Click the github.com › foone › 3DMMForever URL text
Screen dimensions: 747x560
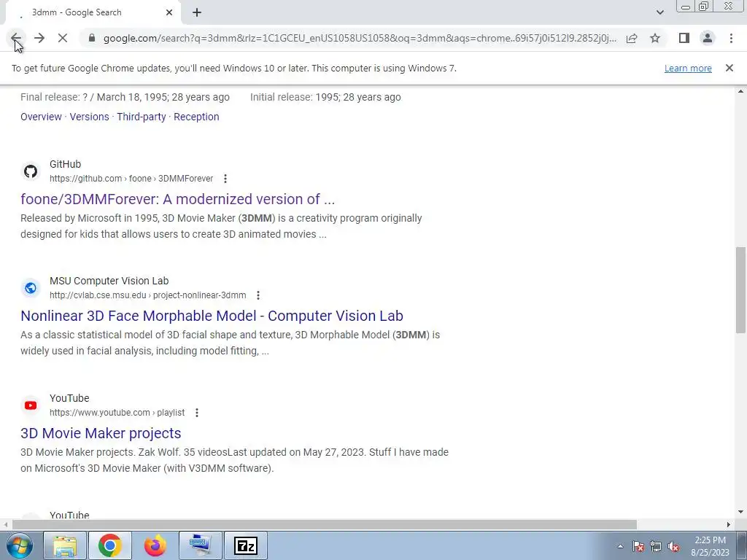[x=131, y=179]
